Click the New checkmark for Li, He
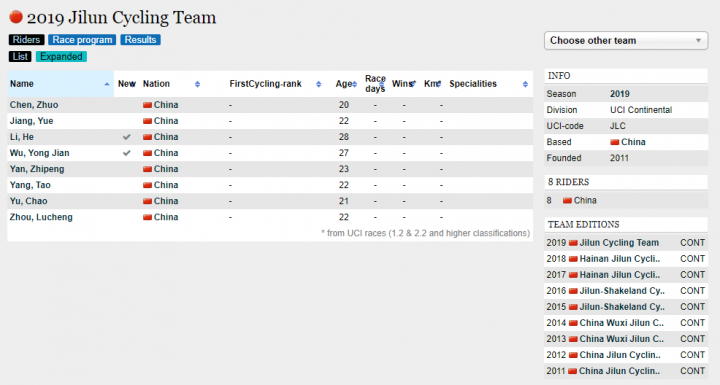 tap(127, 137)
